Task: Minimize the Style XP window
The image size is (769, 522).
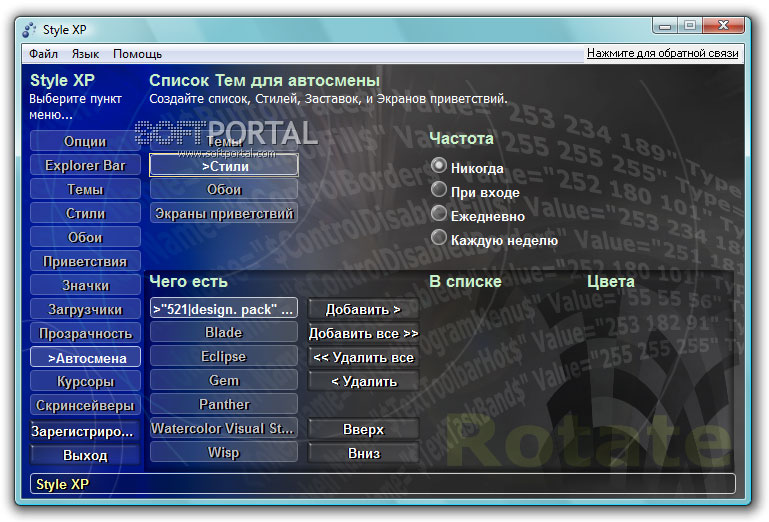Action: click(665, 26)
